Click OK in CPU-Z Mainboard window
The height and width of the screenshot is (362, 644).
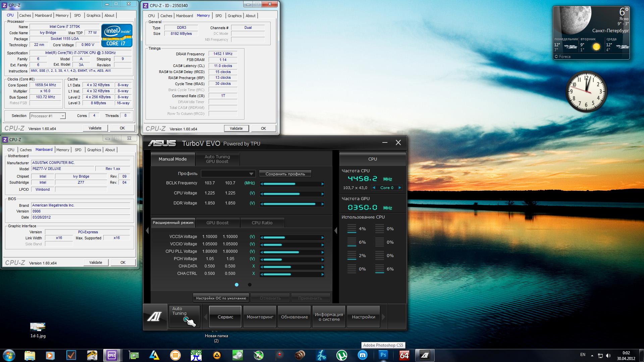pos(123,262)
